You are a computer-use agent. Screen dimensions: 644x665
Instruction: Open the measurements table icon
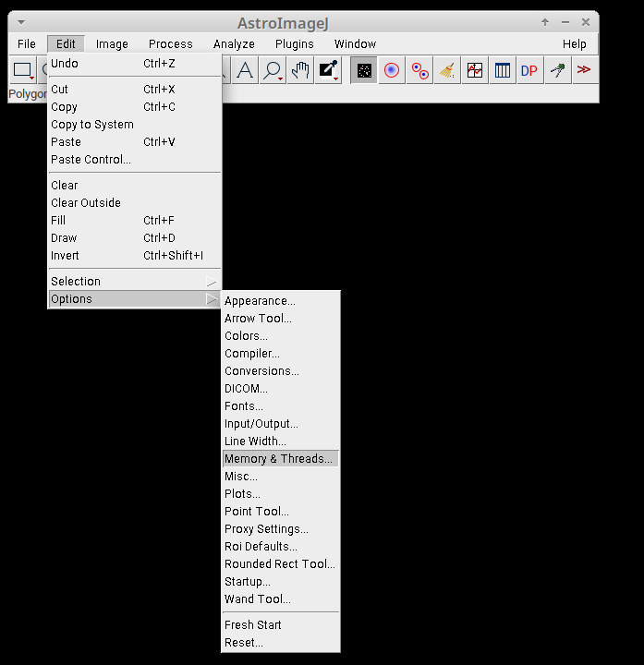(x=503, y=70)
